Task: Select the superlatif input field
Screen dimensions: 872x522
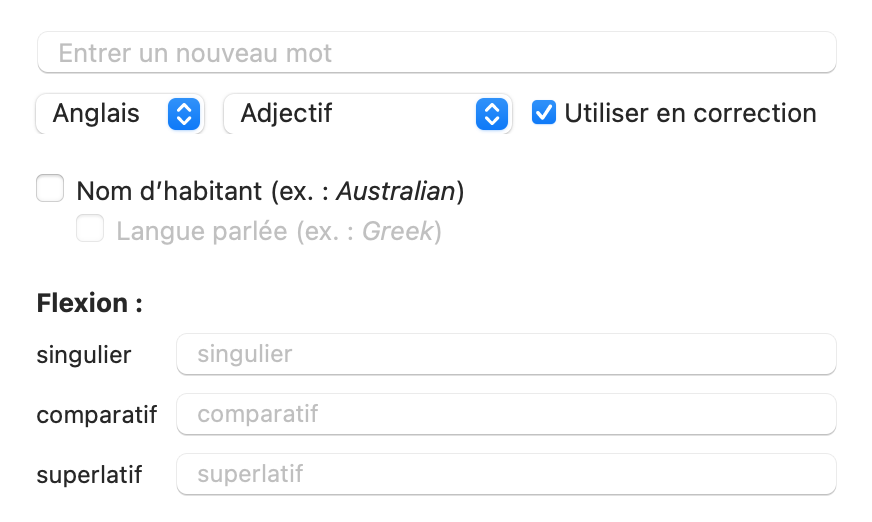Action: pos(506,474)
